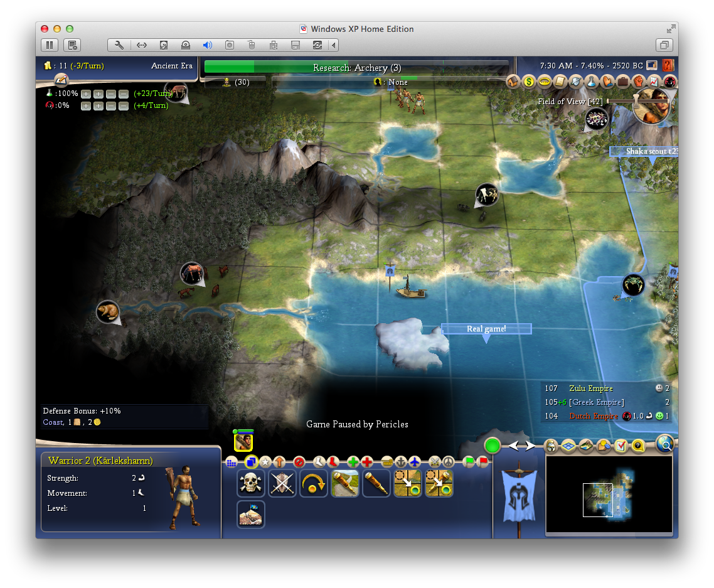Viewport: 714px width, 588px height.
Task: Open the Victory Conditions fist icon
Action: pyautogui.click(x=639, y=82)
